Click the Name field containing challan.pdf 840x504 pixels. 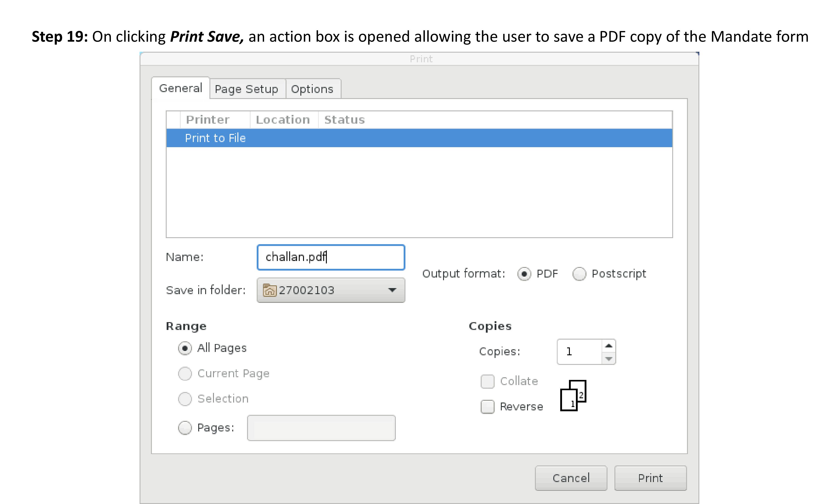(x=331, y=257)
